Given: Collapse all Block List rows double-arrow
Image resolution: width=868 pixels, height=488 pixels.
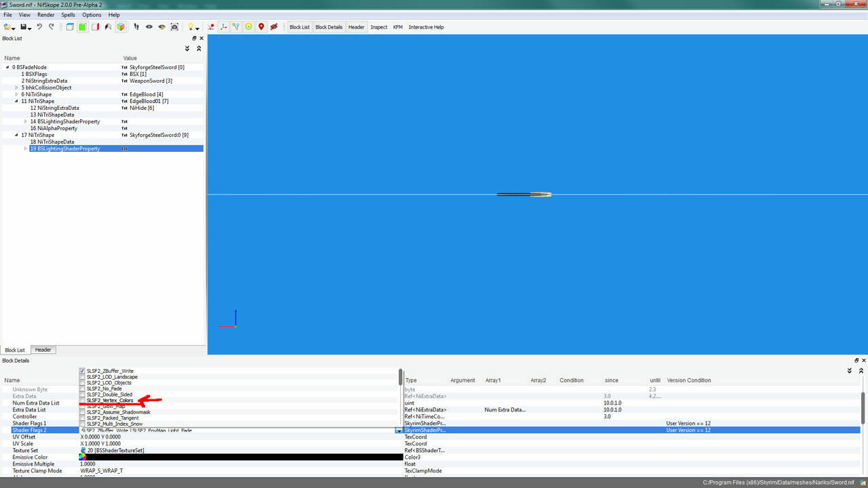Looking at the screenshot, I should 199,49.
